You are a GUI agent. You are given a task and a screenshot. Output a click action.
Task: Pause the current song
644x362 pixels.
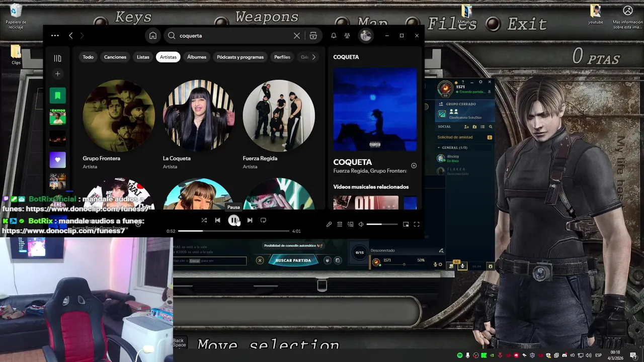tap(233, 220)
